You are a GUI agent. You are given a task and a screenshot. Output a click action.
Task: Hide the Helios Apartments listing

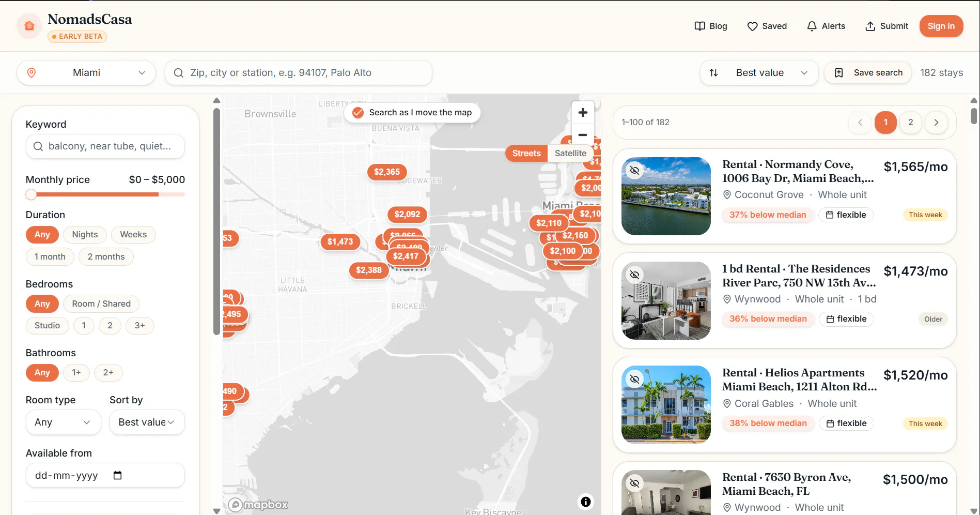pos(635,379)
